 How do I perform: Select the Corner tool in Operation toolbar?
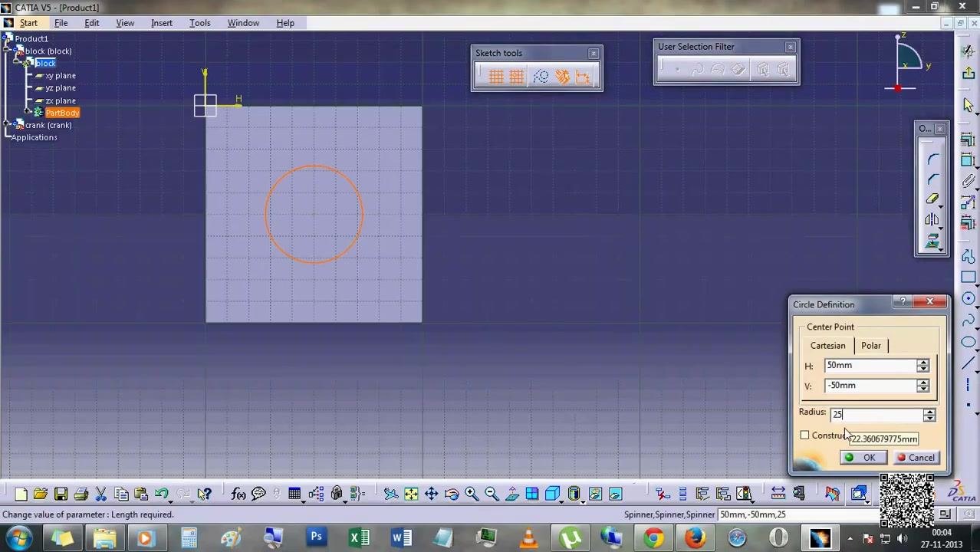[932, 159]
